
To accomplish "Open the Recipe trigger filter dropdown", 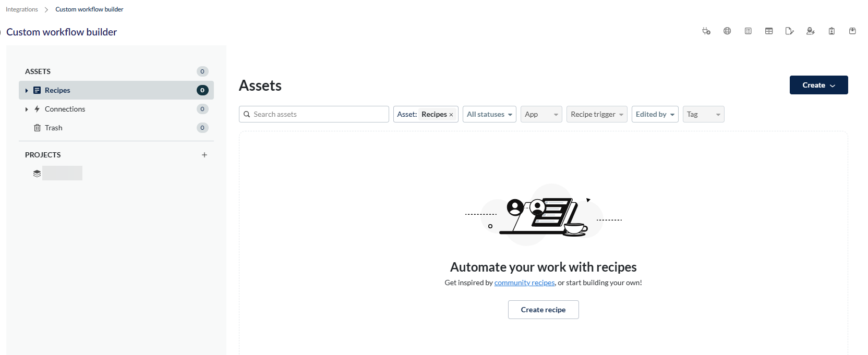I will pos(597,114).
